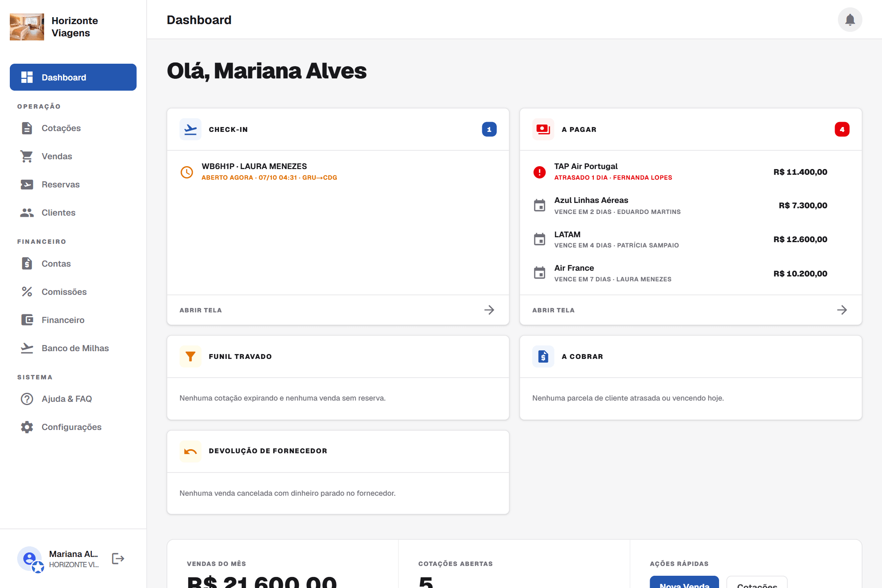Click the Contas invoice icon
The height and width of the screenshot is (588, 882).
(x=27, y=264)
